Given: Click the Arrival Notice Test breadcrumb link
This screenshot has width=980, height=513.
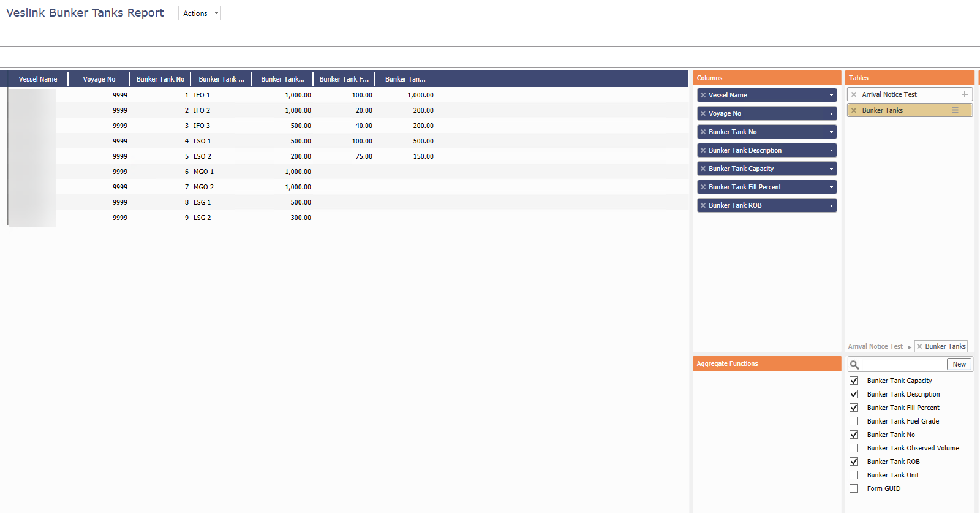Looking at the screenshot, I should (875, 346).
